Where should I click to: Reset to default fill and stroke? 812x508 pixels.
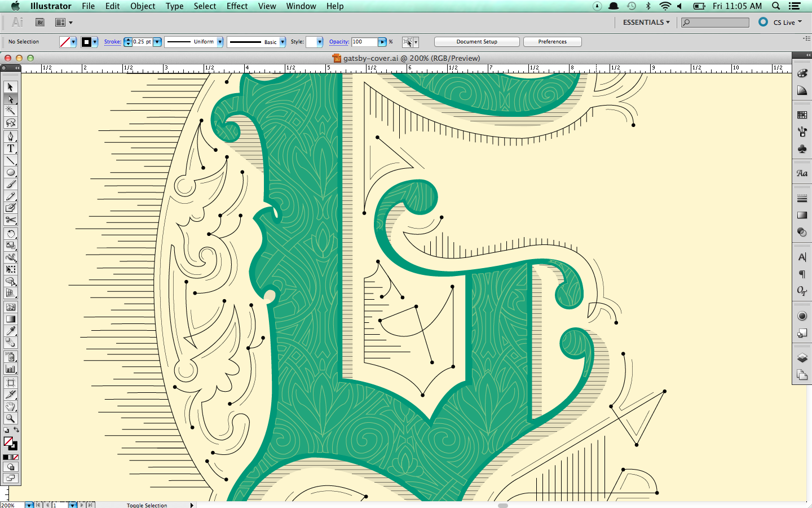6,430
